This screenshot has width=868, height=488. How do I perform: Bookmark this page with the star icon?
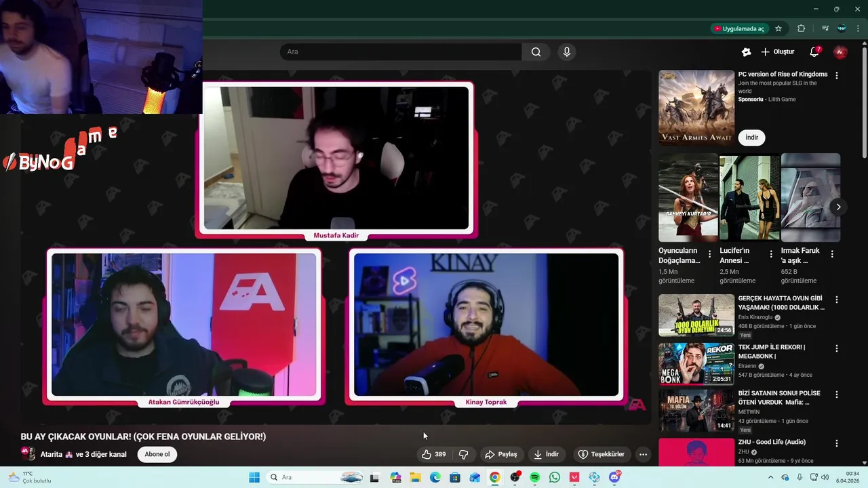tap(778, 28)
